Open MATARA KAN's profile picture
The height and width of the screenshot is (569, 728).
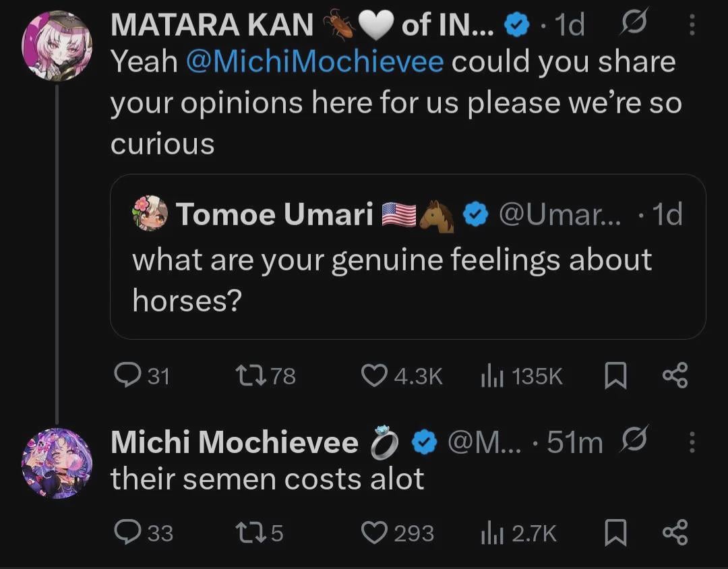(57, 46)
